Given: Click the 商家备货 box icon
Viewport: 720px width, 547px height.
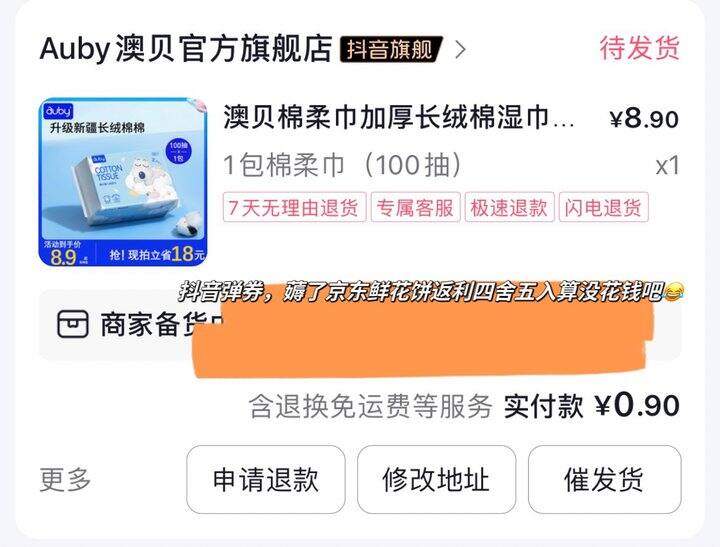Looking at the screenshot, I should click(x=73, y=324).
